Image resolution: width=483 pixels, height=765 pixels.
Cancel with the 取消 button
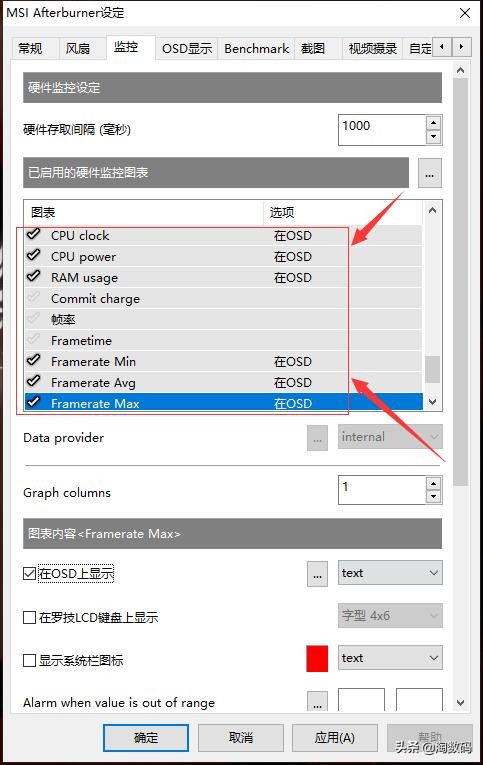[241, 737]
